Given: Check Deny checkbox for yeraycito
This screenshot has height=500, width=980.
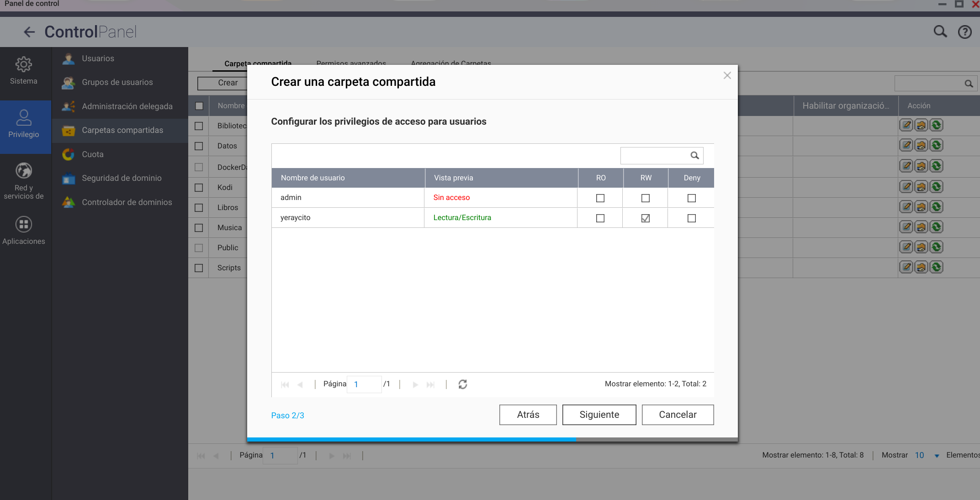Looking at the screenshot, I should (x=691, y=218).
